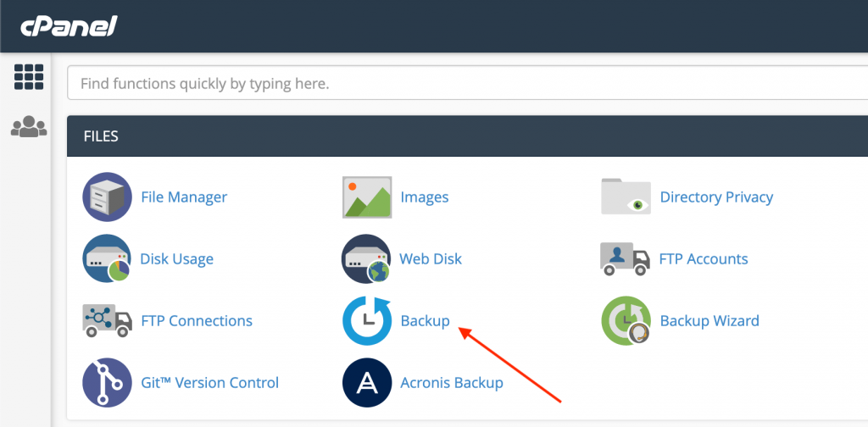Click the FTP Accounts truck icon
868x427 pixels.
(625, 259)
